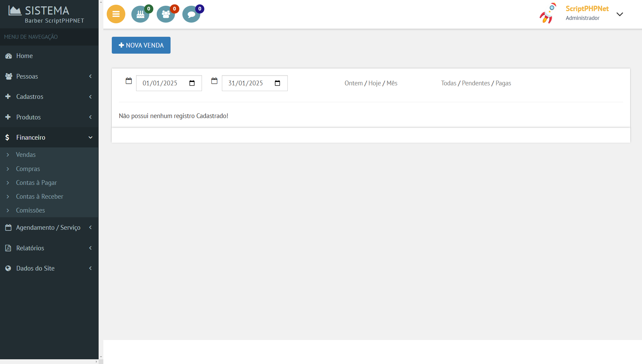Open Contas à Pagar submenu item
The height and width of the screenshot is (364, 642).
[x=36, y=183]
